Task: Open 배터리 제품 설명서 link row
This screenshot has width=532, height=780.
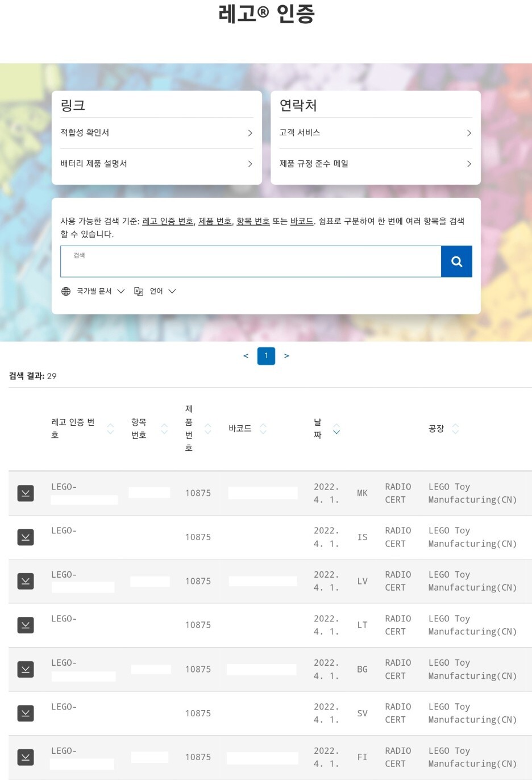Action: tap(156, 164)
